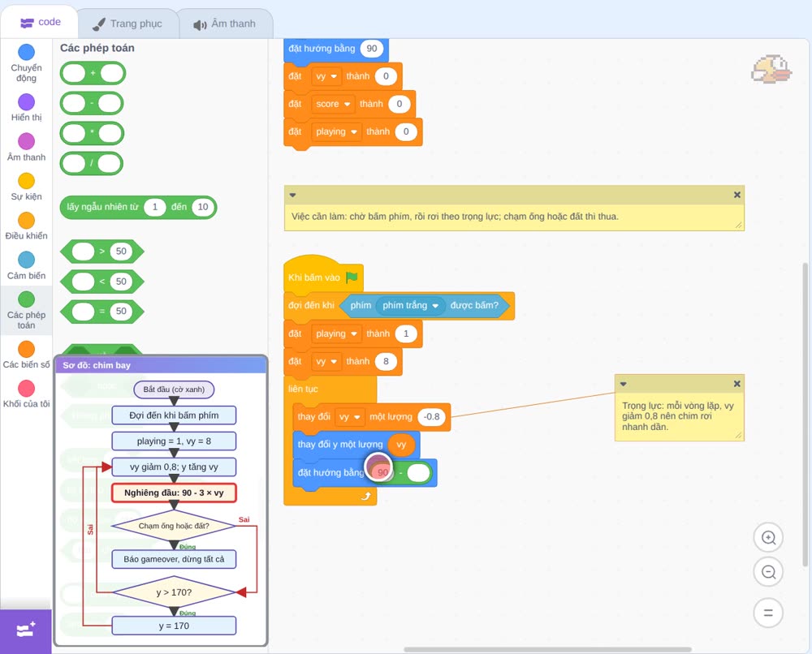
Task: Switch to the code tab
Action: click(40, 22)
